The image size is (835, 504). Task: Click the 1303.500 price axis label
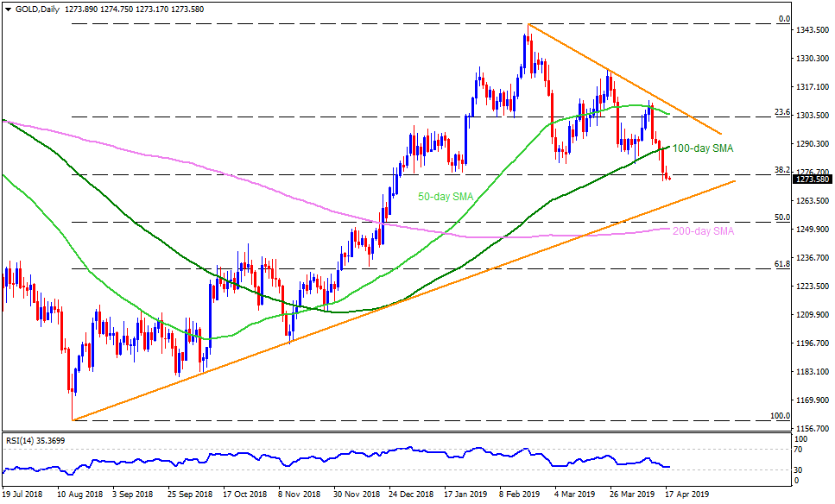pyautogui.click(x=813, y=116)
